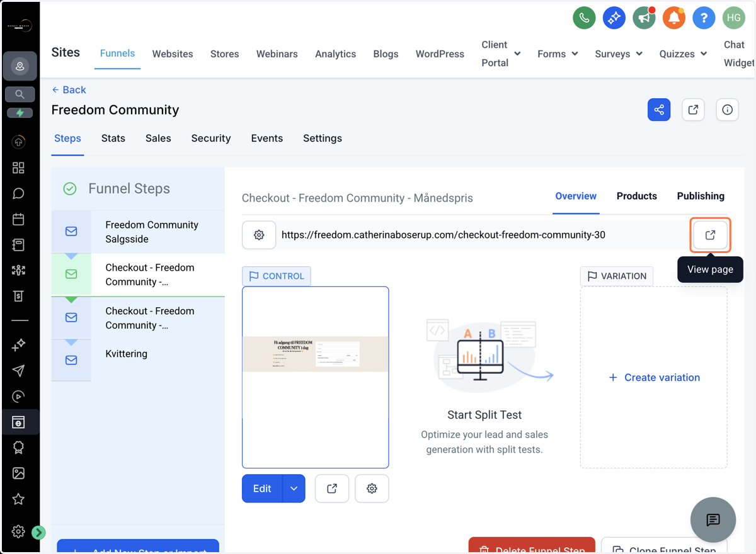Open the help question mark icon
The height and width of the screenshot is (554, 756).
click(704, 18)
